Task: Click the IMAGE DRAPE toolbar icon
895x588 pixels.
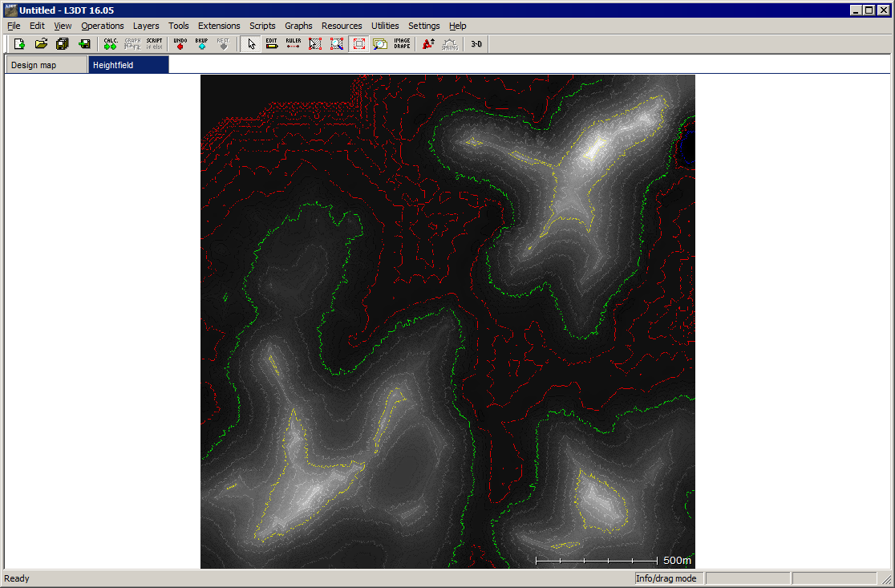Action: pos(402,44)
